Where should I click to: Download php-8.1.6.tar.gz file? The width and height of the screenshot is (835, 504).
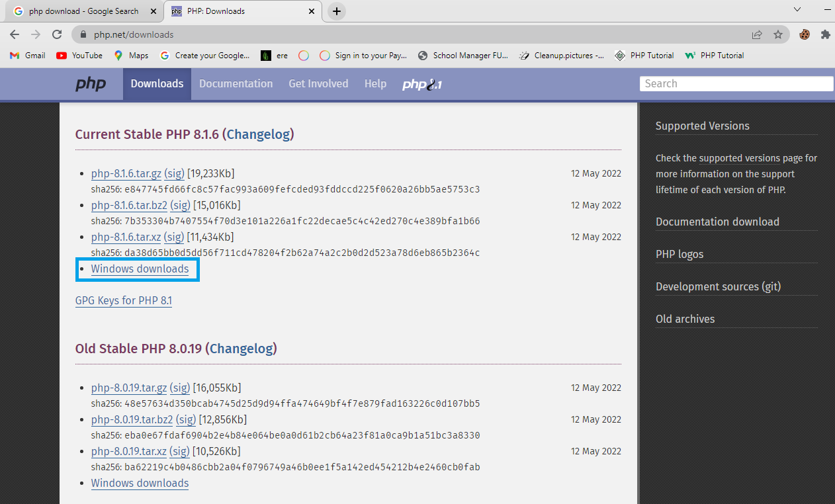pos(126,174)
